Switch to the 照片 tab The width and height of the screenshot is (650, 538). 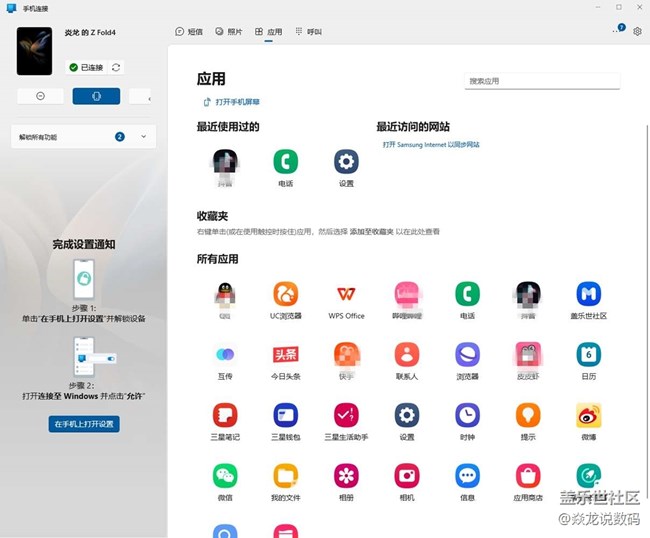tap(229, 32)
